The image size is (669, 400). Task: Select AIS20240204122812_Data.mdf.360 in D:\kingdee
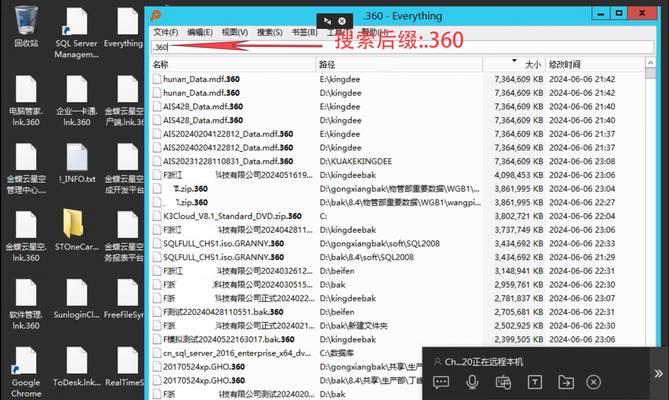point(228,148)
